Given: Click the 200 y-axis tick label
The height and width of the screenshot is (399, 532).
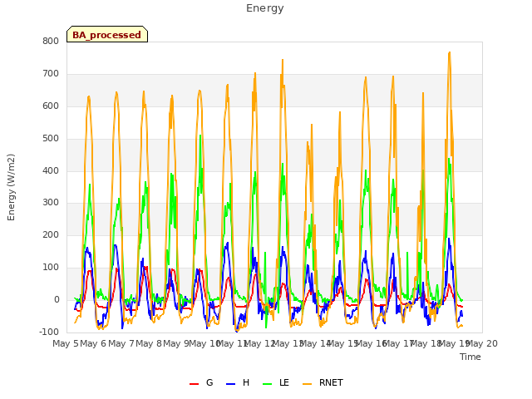Looking at the screenshot, I should coord(51,234).
